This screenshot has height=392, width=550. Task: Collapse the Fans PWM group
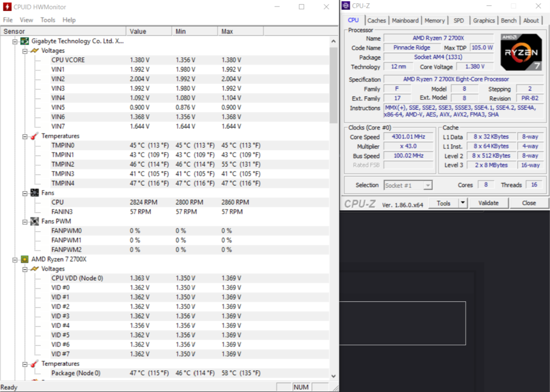[x=25, y=222]
